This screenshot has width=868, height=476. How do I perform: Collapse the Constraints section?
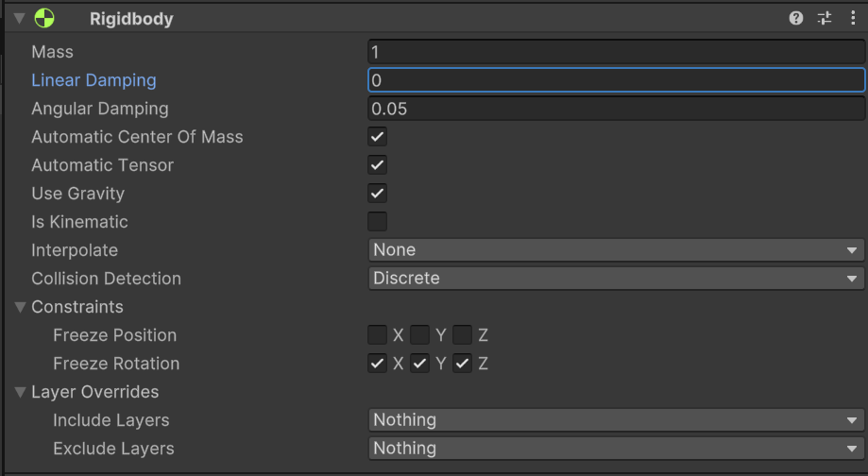click(19, 307)
